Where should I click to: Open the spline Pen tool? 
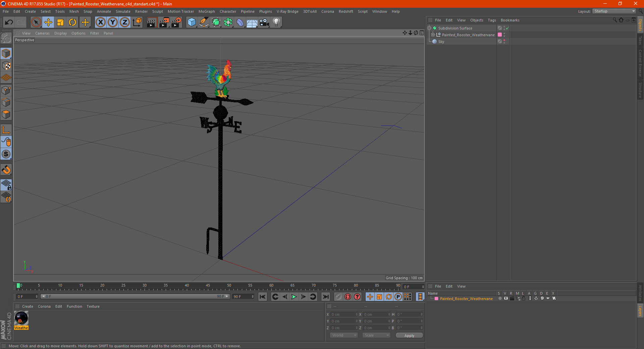(x=204, y=22)
